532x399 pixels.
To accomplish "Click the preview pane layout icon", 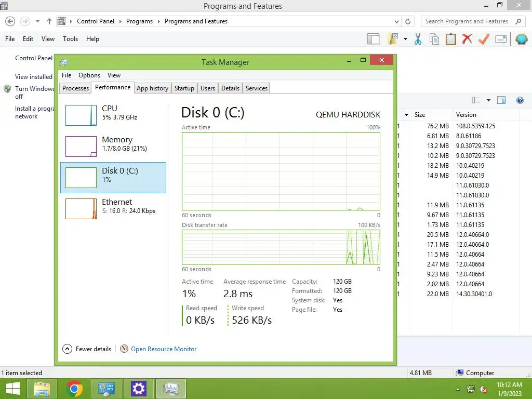I will [373, 39].
